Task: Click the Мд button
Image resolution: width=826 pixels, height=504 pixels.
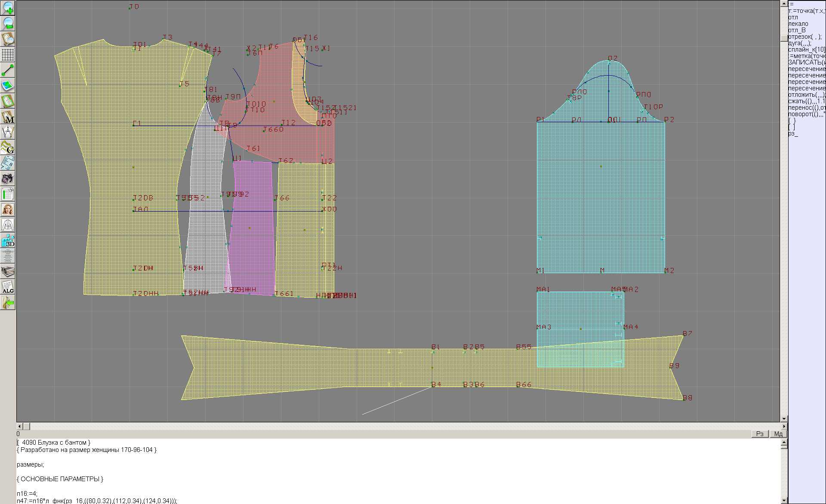Action: click(x=778, y=433)
